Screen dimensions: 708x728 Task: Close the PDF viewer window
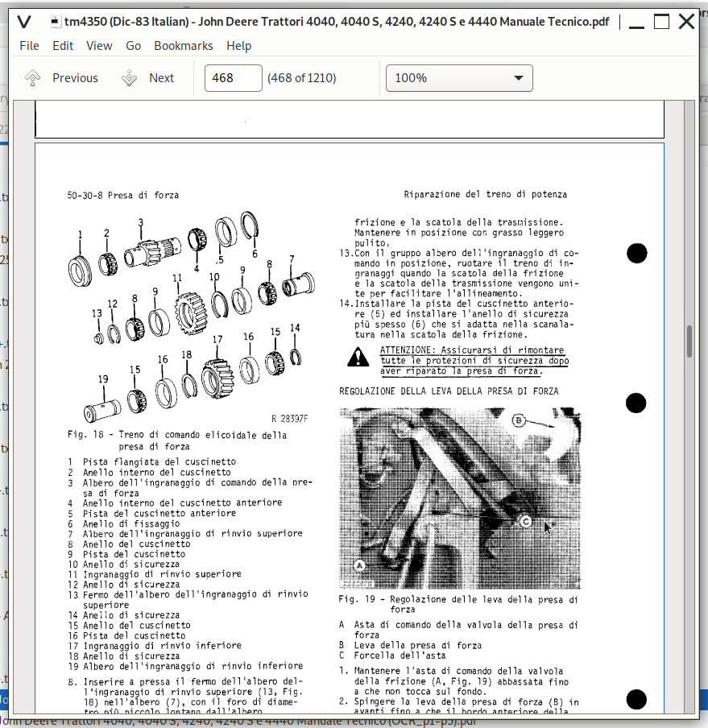pos(686,22)
